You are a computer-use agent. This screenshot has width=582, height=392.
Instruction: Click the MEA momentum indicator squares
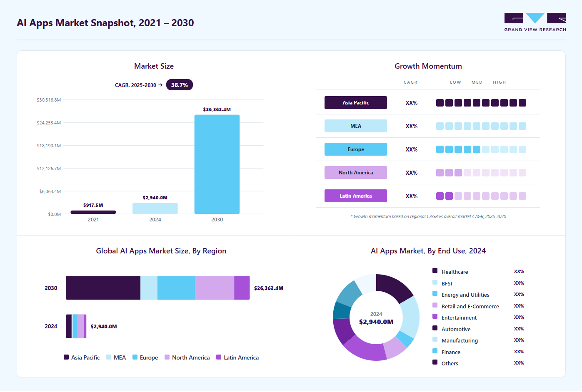481,126
